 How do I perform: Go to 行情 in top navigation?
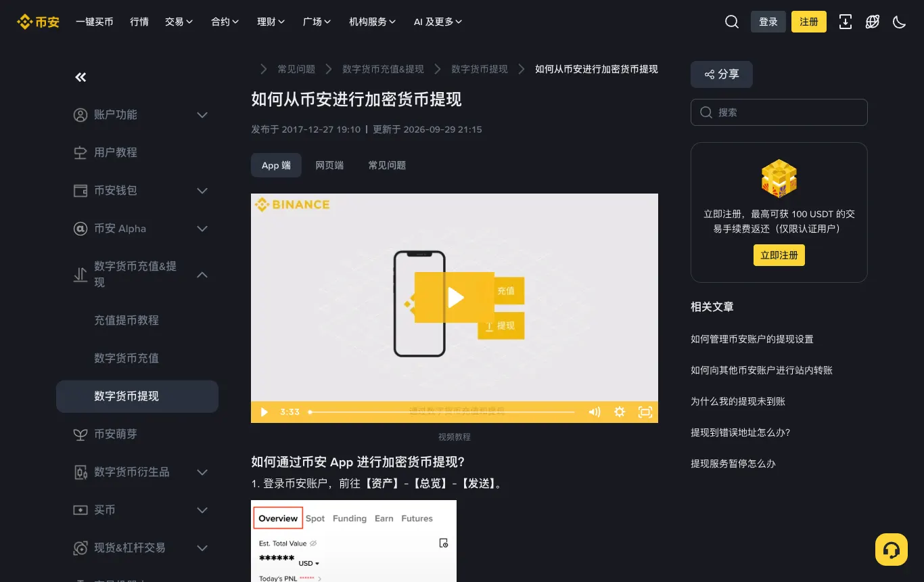point(139,22)
